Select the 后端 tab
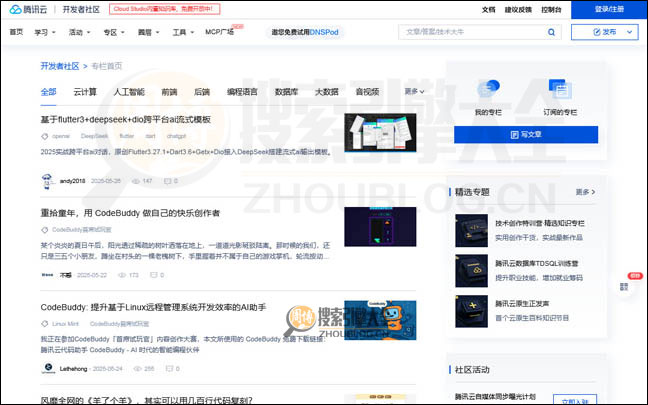Image resolution: width=648 pixels, height=405 pixels. 202,92
